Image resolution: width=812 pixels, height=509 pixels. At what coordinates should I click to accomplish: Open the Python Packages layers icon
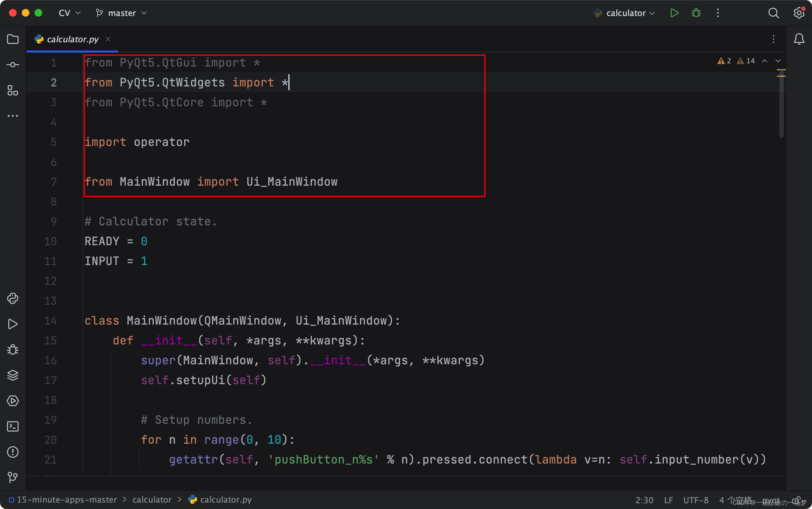point(13,375)
